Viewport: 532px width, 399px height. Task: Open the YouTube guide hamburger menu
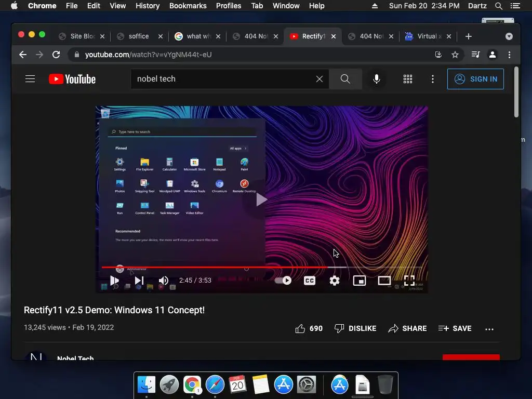click(30, 79)
